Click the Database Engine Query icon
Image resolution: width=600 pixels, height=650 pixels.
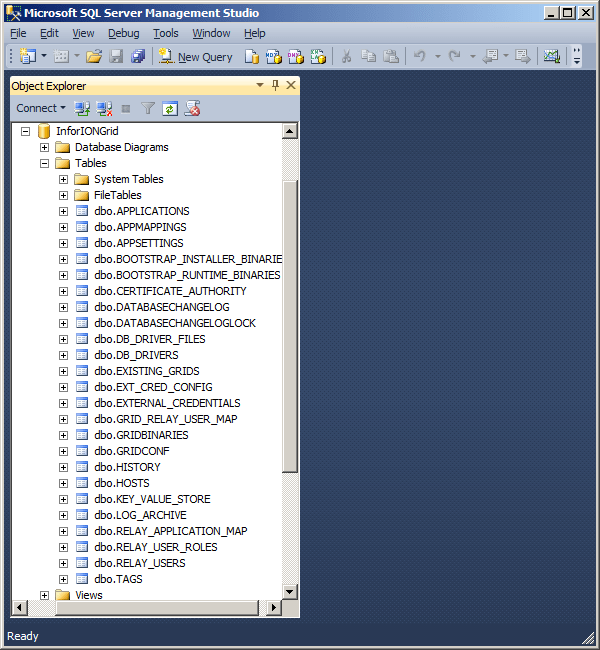tap(252, 57)
